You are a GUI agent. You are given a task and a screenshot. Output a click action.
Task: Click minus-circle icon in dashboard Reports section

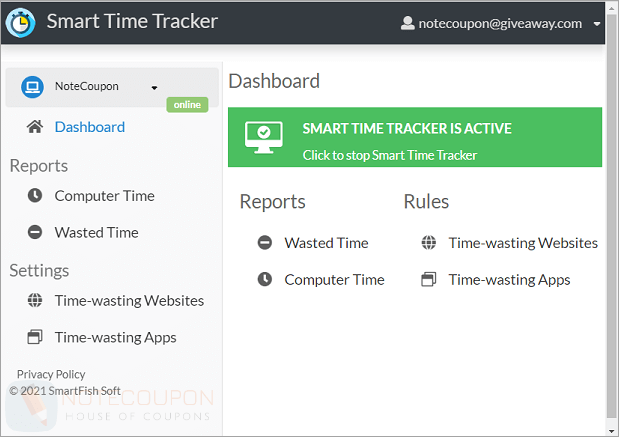click(265, 242)
